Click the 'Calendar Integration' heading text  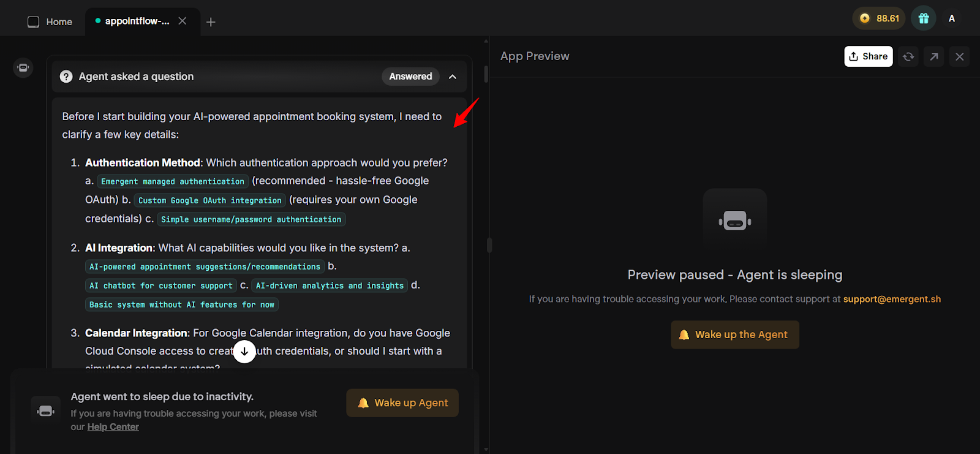tap(136, 333)
